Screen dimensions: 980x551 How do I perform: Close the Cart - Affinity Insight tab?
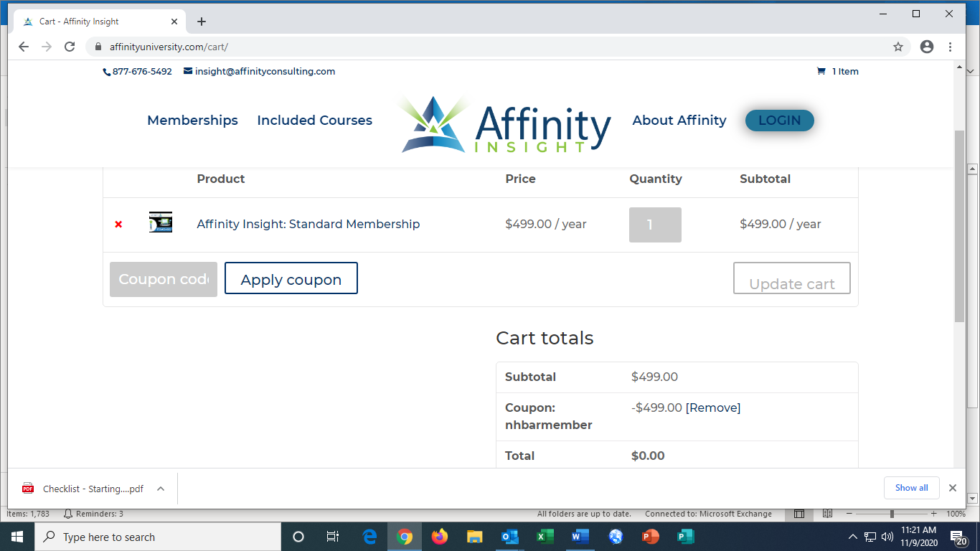coord(174,22)
